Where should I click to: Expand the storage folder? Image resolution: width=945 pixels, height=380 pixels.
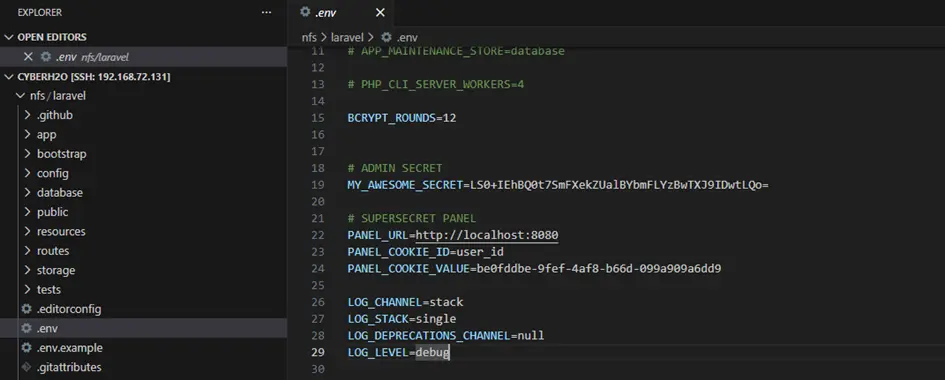pyautogui.click(x=28, y=270)
